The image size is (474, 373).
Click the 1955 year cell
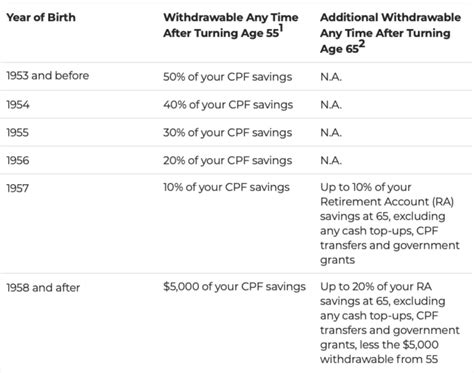point(18,133)
